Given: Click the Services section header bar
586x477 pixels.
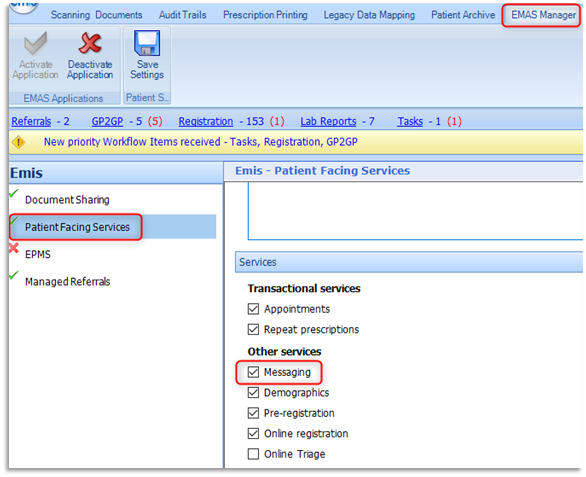Looking at the screenshot, I should click(x=409, y=262).
